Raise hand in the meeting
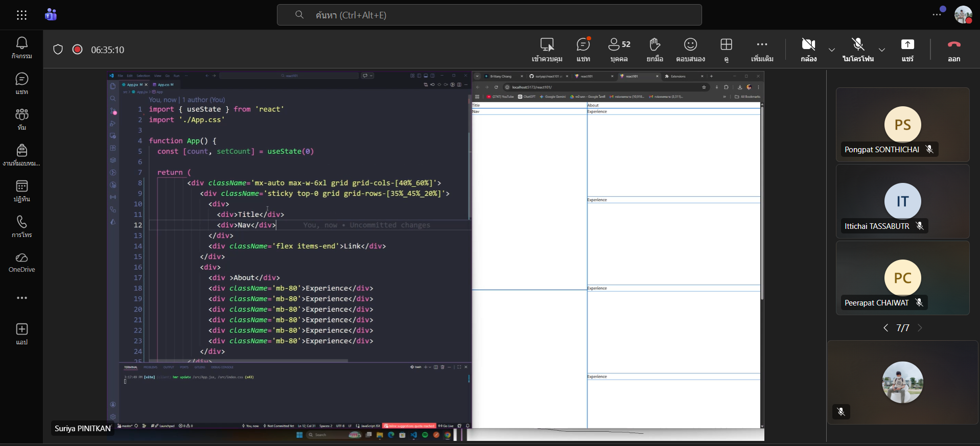Image resolution: width=980 pixels, height=446 pixels. point(655,50)
